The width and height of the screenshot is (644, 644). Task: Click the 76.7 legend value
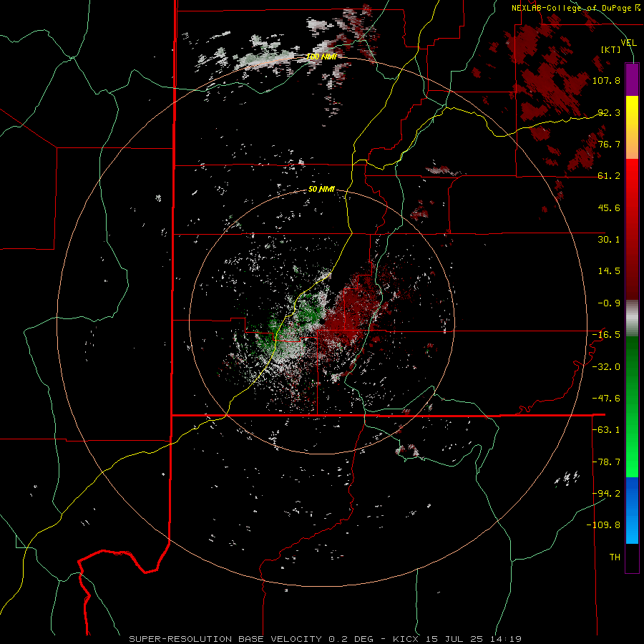point(609,144)
